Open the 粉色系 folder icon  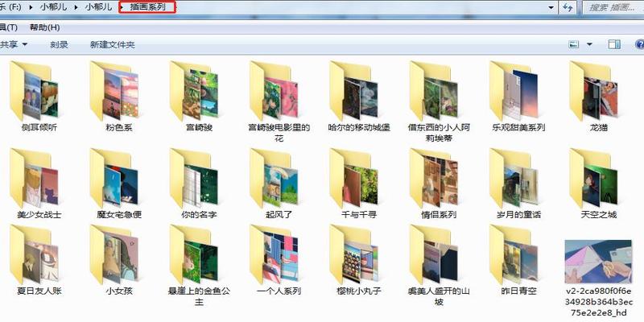coord(114,91)
